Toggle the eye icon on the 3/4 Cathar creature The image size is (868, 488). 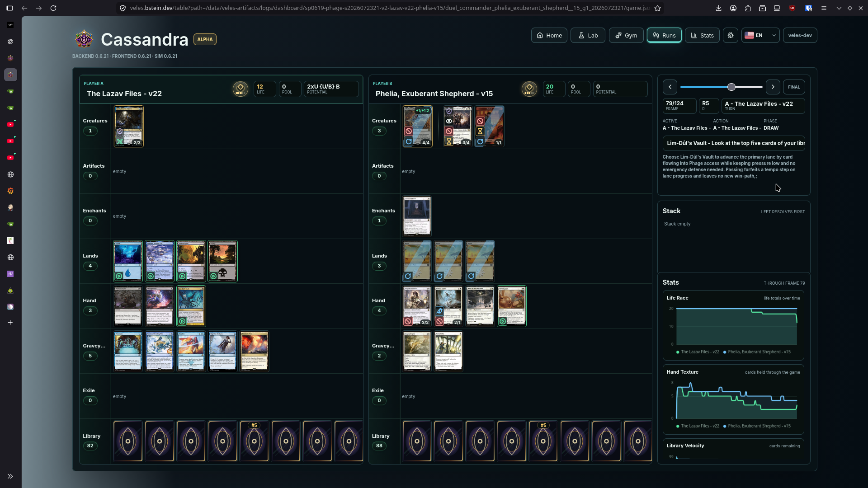[449, 121]
